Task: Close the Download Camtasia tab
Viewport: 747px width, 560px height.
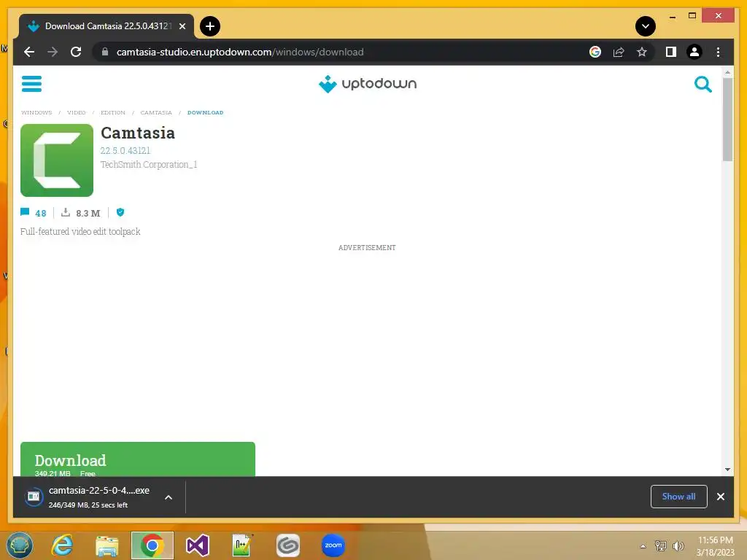Action: tap(182, 26)
